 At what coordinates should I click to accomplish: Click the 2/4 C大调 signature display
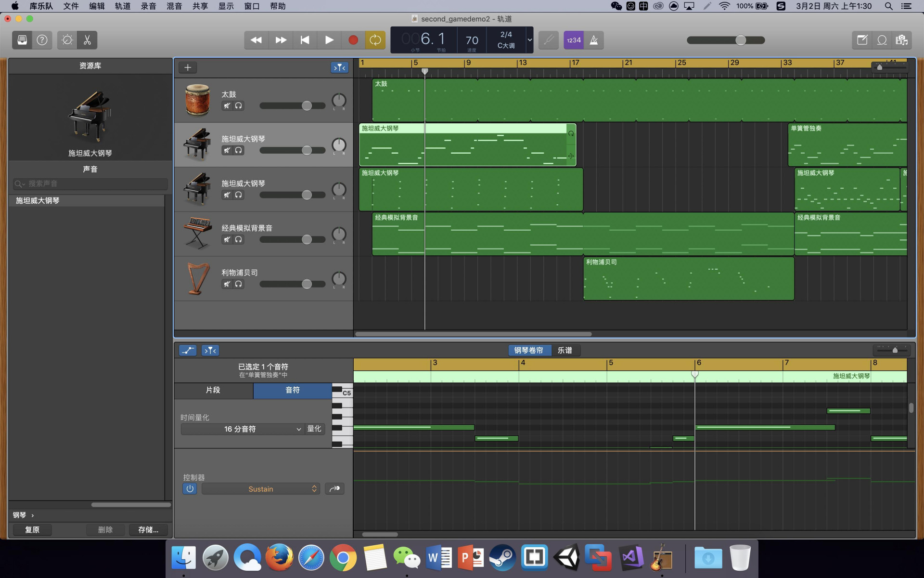click(506, 40)
